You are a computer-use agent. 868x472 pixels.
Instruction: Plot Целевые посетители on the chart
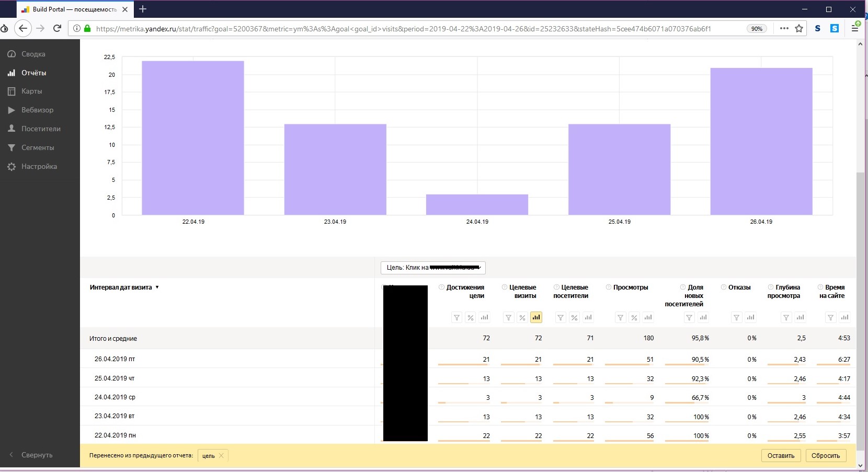pyautogui.click(x=588, y=317)
